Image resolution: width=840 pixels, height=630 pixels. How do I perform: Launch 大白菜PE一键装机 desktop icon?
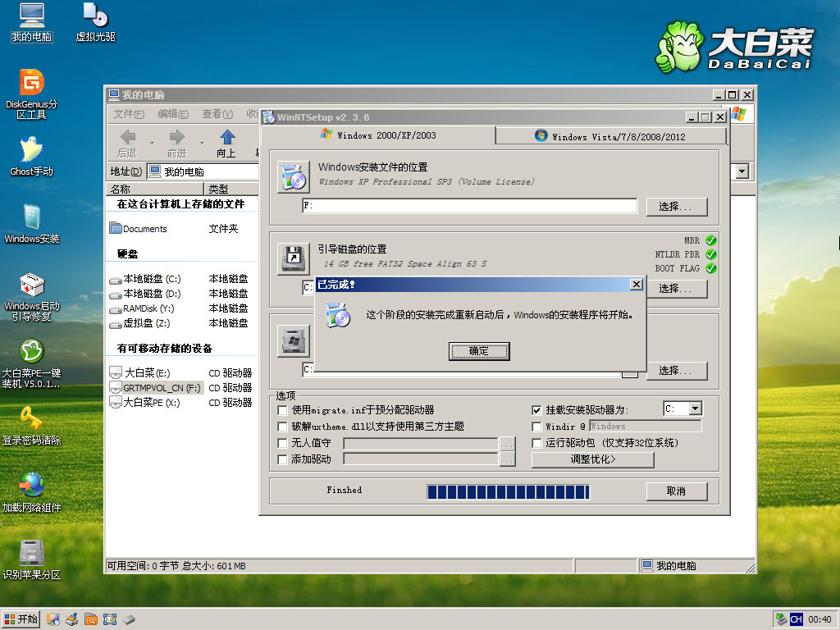[31, 353]
